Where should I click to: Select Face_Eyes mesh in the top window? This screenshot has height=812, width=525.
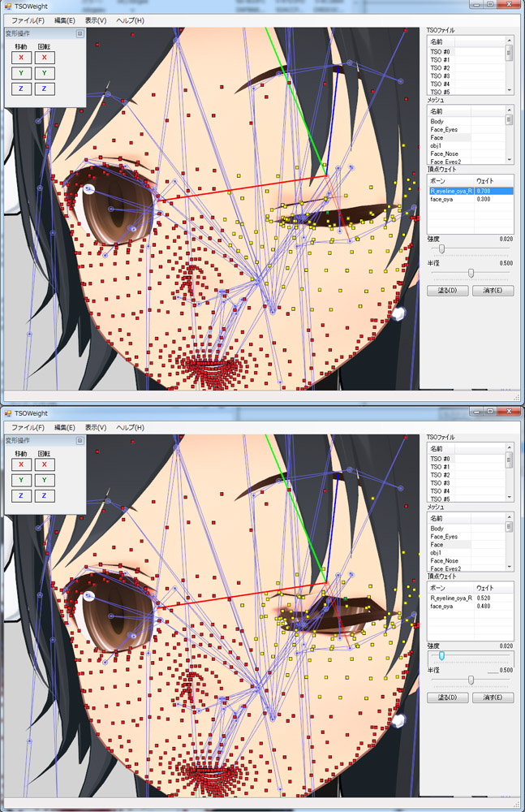pos(444,130)
